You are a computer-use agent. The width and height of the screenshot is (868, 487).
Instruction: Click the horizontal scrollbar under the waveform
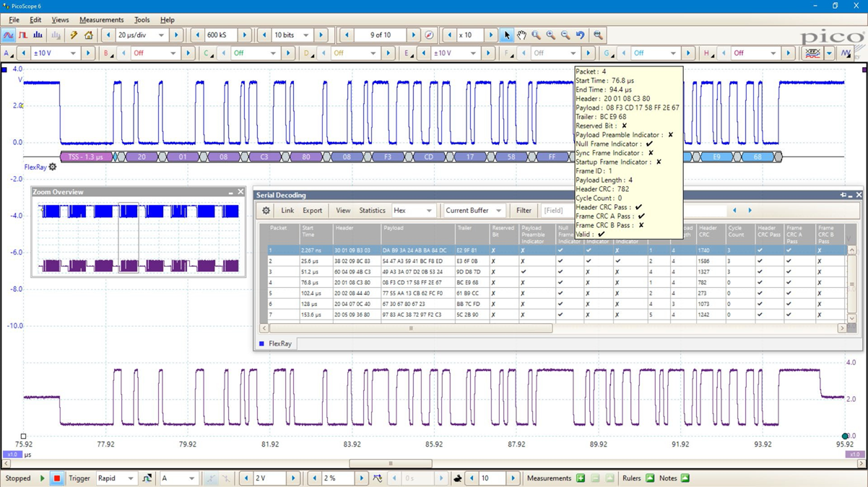click(391, 464)
